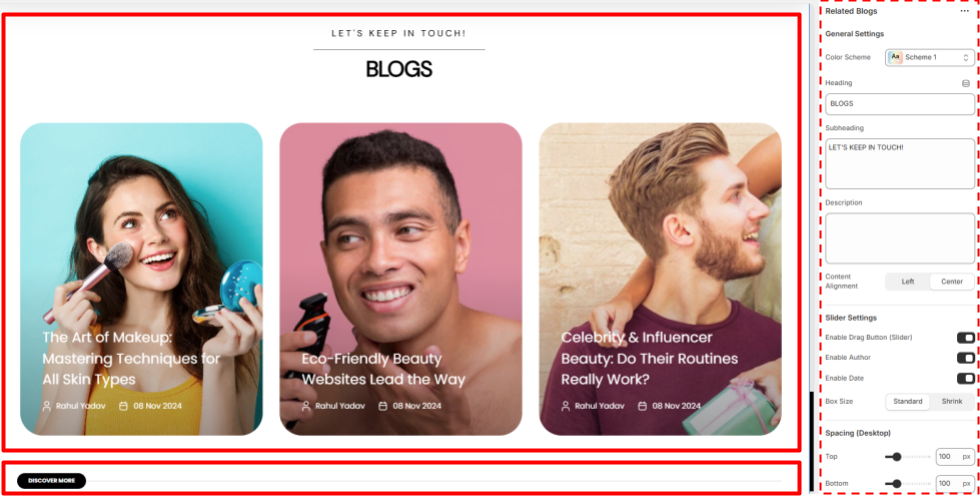The width and height of the screenshot is (980, 496).
Task: Click the calendar icon on the Celebrity & Influencer card
Action: [642, 406]
